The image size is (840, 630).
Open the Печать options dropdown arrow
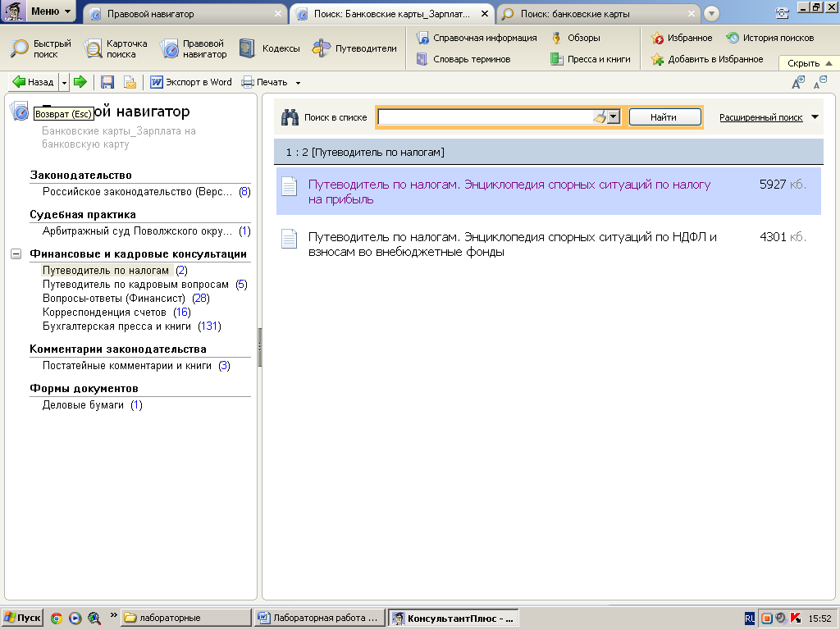(298, 83)
